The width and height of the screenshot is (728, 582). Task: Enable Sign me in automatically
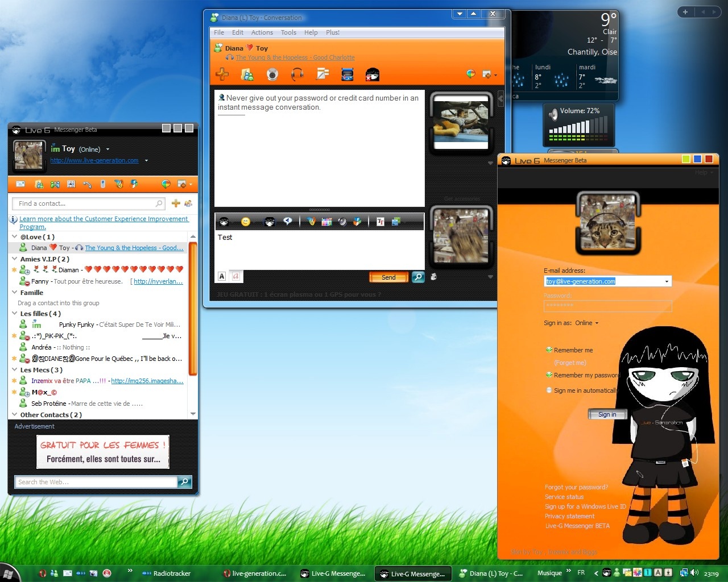549,390
